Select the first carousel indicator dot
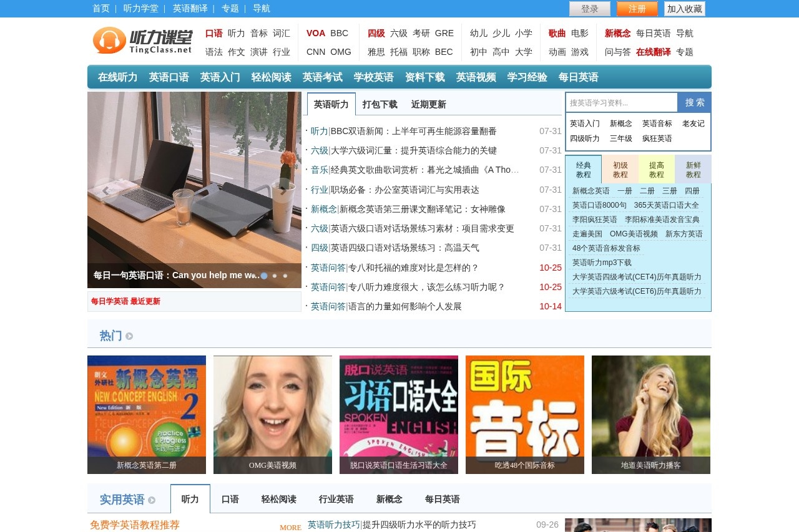The width and height of the screenshot is (799, 532). point(264,276)
